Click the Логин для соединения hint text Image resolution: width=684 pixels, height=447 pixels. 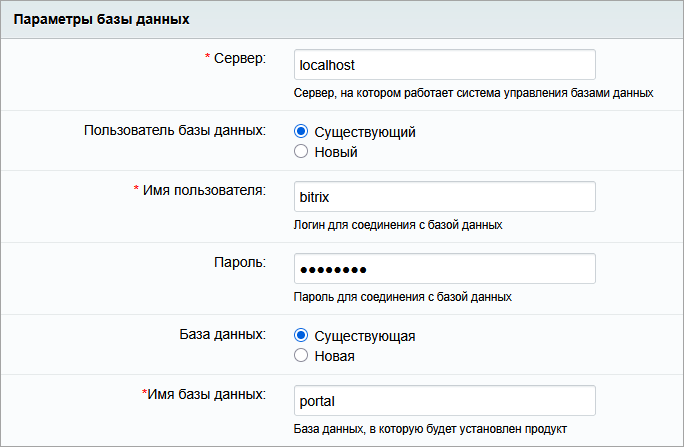click(x=398, y=225)
